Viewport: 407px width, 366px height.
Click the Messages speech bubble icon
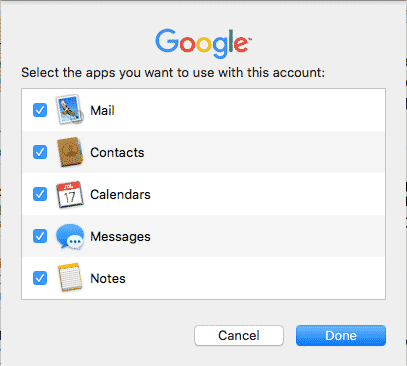coord(70,236)
